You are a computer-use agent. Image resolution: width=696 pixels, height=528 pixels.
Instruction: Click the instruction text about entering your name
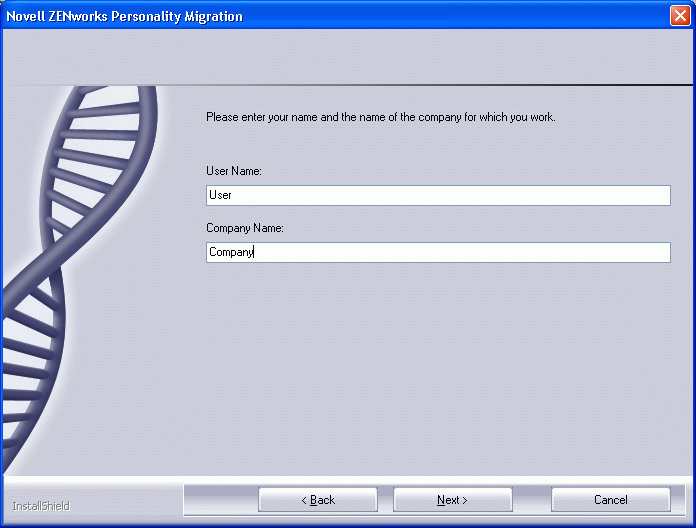[x=380, y=117]
